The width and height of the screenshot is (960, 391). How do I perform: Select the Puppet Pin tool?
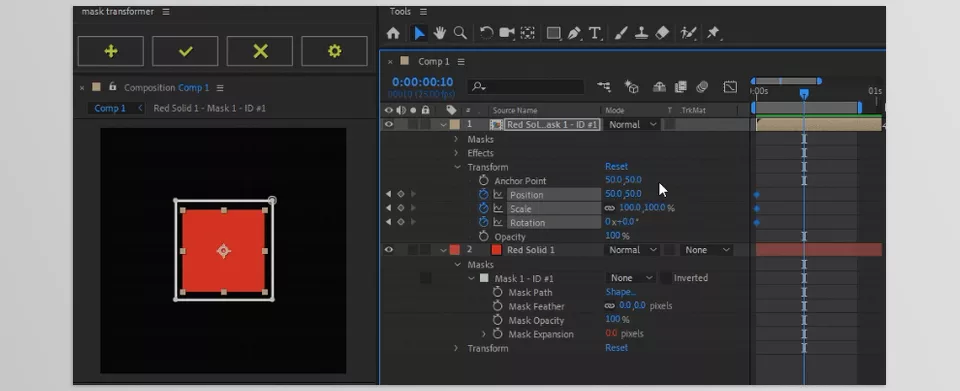point(713,33)
